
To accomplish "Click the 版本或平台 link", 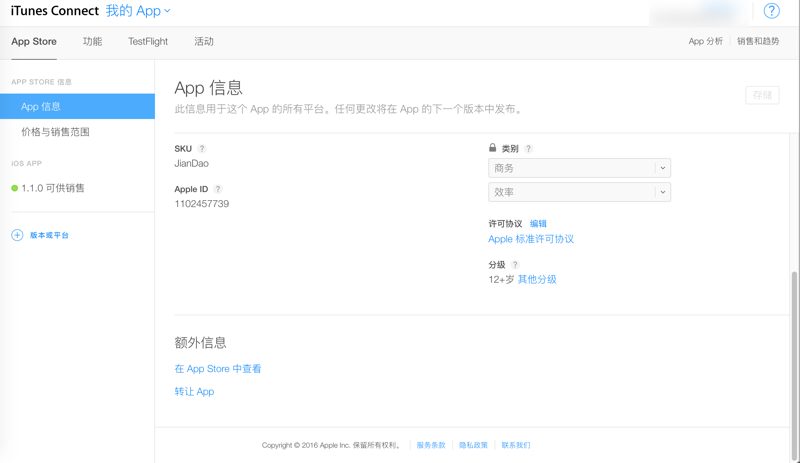I will click(49, 235).
